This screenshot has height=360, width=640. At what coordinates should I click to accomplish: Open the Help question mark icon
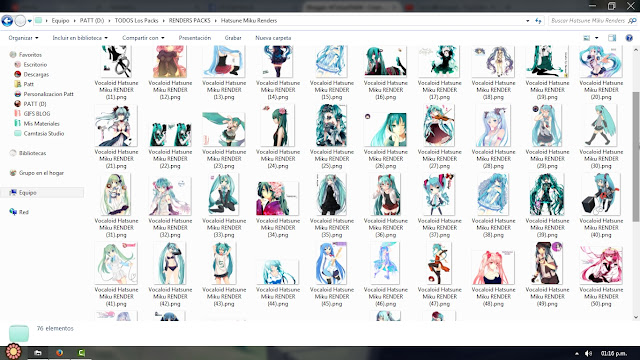629,38
